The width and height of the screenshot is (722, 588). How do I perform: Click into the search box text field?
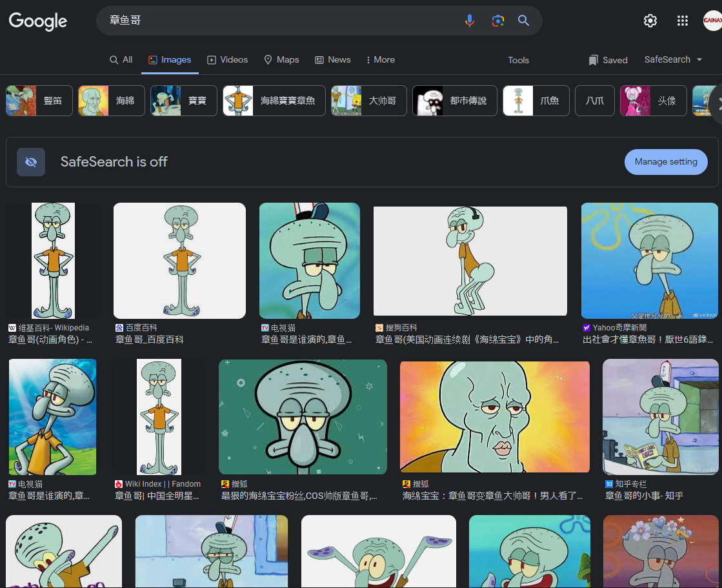(x=277, y=21)
